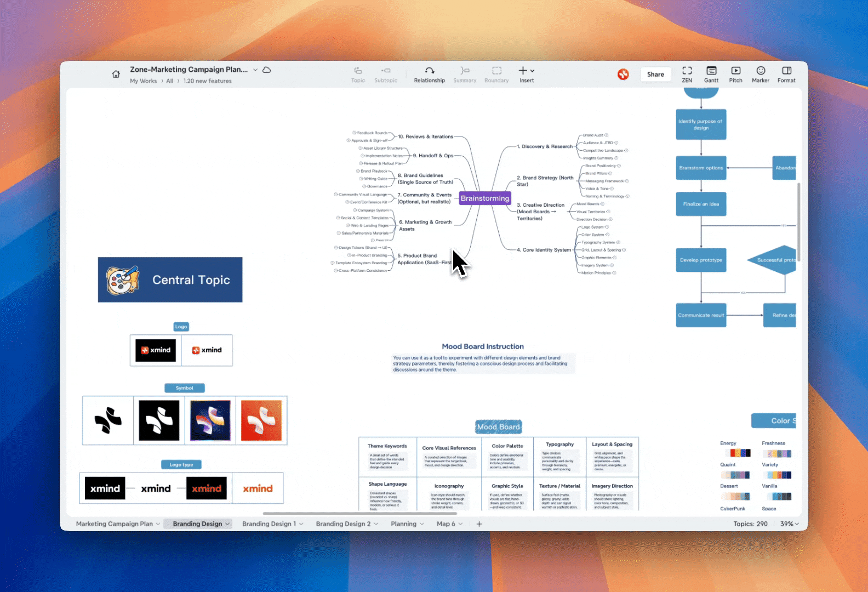Click the Share button
The height and width of the screenshot is (592, 868).
[655, 75]
